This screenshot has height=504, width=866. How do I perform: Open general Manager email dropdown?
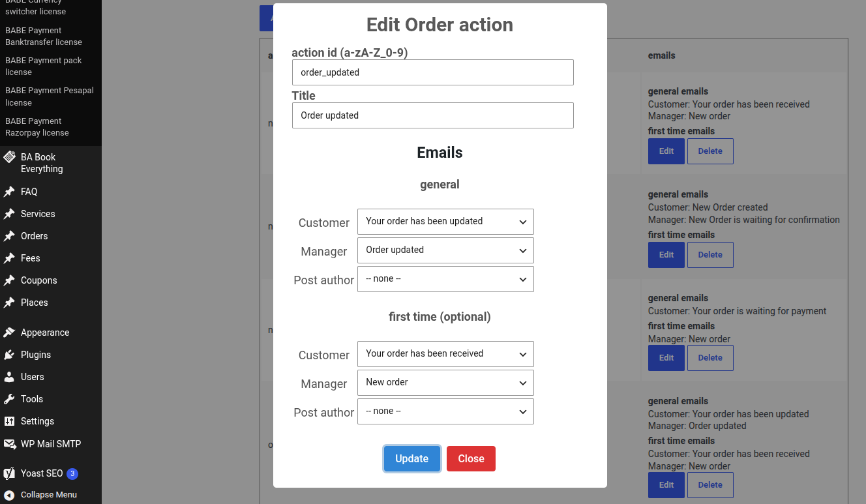(x=445, y=250)
